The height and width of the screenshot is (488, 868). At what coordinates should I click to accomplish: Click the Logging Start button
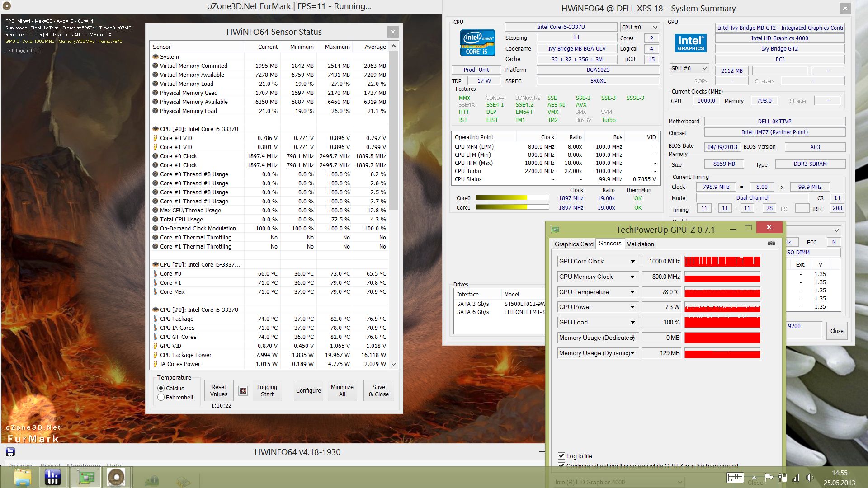tap(267, 391)
